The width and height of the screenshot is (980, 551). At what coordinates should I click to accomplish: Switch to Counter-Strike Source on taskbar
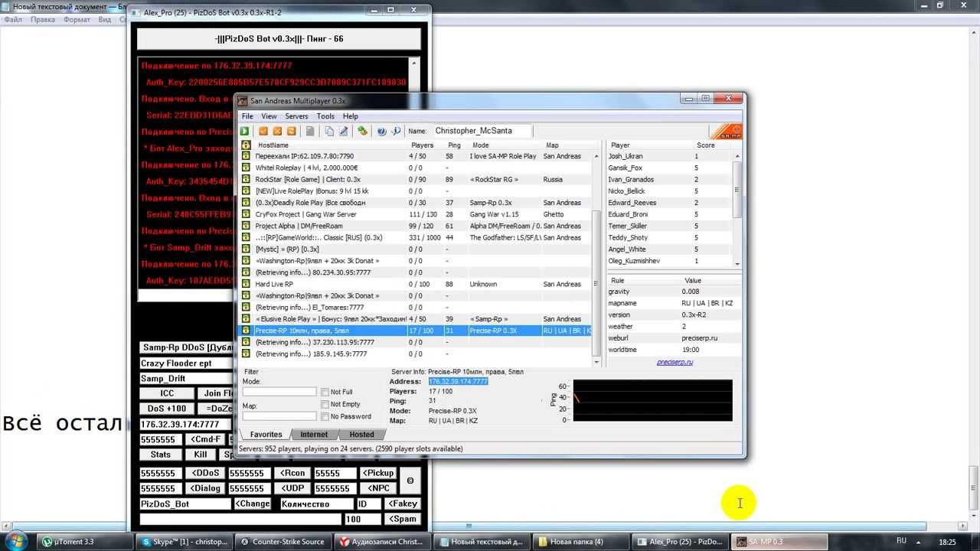[283, 542]
